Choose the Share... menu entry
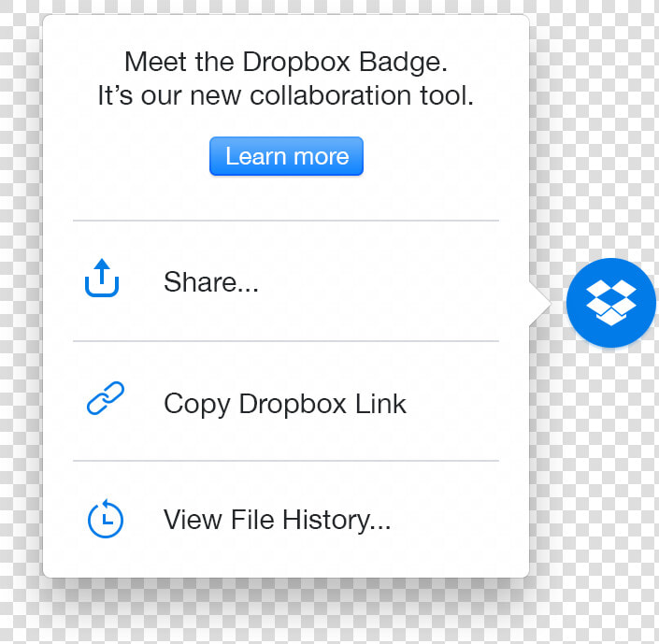Image resolution: width=659 pixels, height=644 pixels. point(286,281)
